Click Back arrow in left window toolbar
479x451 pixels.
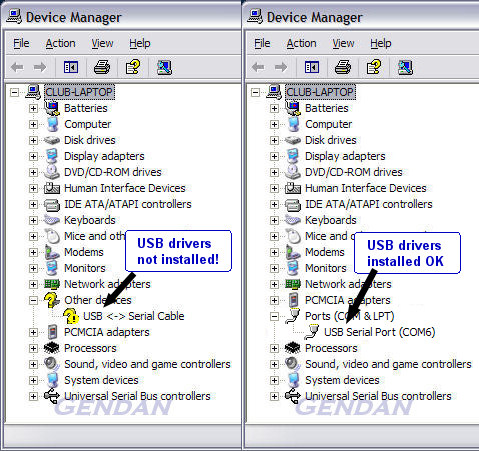[x=17, y=67]
